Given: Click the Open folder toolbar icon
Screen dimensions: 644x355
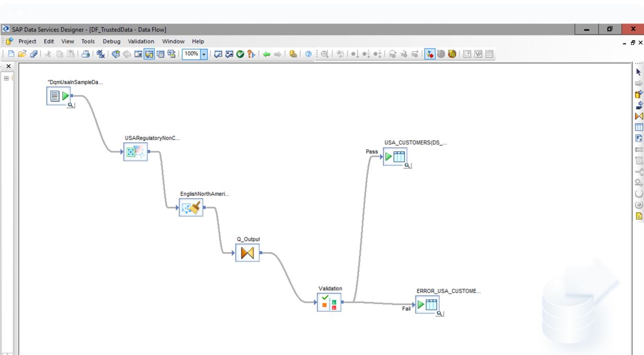Looking at the screenshot, I should point(22,54).
